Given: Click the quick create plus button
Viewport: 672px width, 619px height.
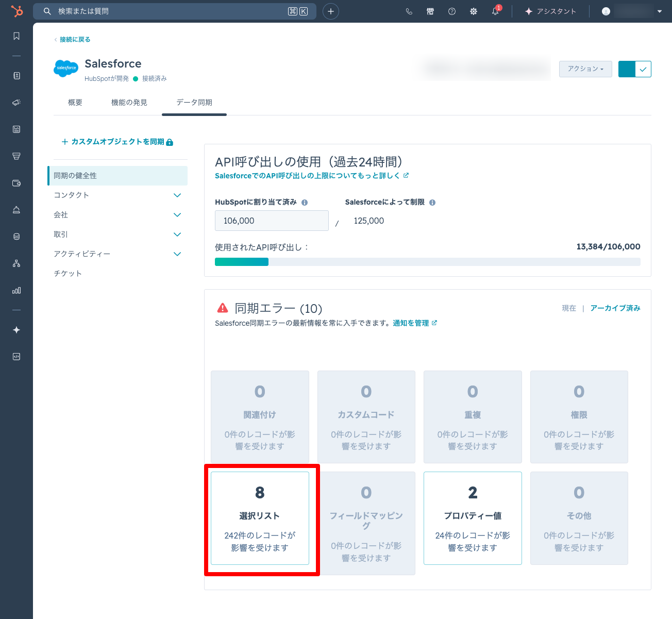Looking at the screenshot, I should click(x=331, y=11).
